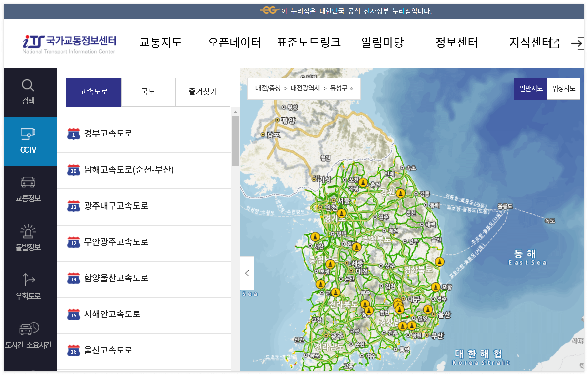The image size is (588, 375).
Task: Toggle the 즐겨찾기 favorites tab
Action: point(203,92)
